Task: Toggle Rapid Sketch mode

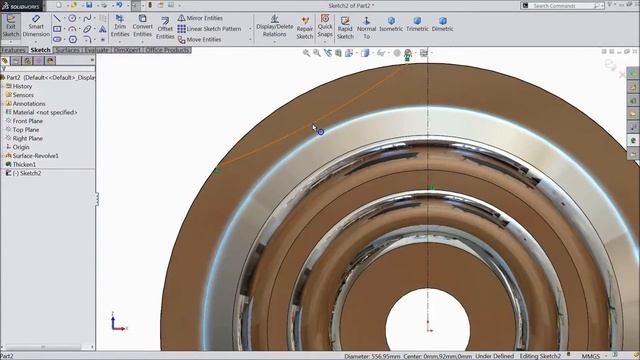Action: 345,28
